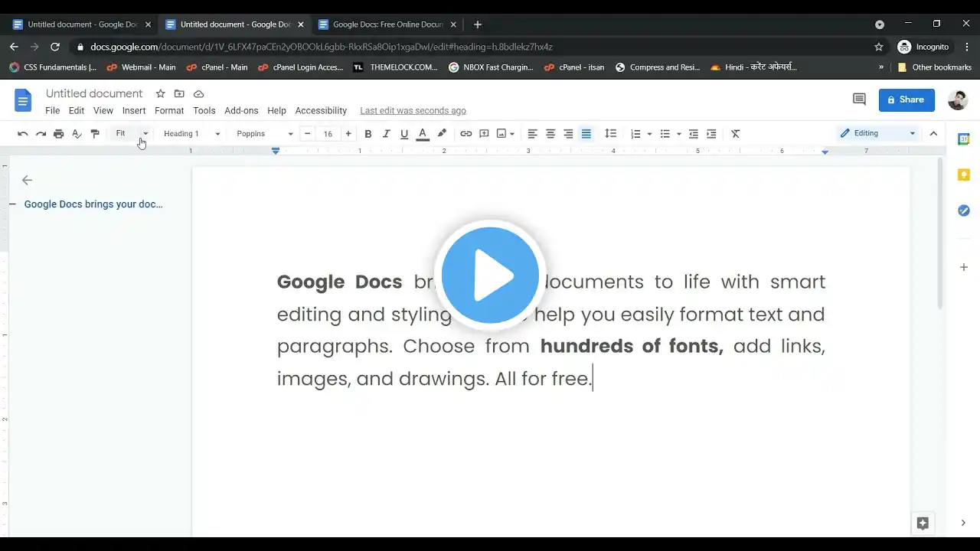Open the Add-ons menu
The image size is (980, 551).
pyautogui.click(x=241, y=111)
